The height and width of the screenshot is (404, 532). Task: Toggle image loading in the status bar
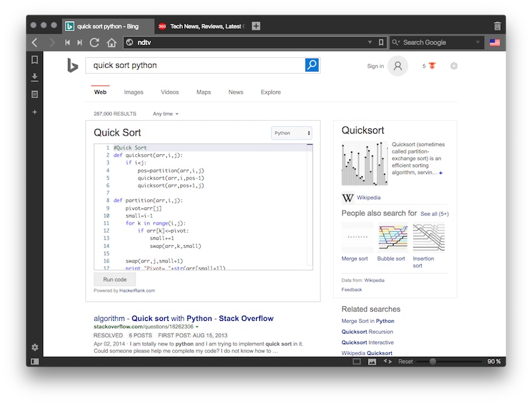point(373,361)
